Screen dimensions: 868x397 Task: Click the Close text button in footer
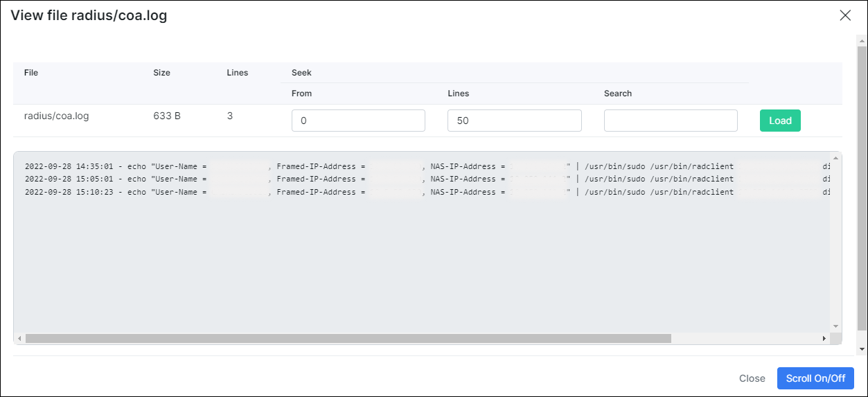click(x=752, y=378)
